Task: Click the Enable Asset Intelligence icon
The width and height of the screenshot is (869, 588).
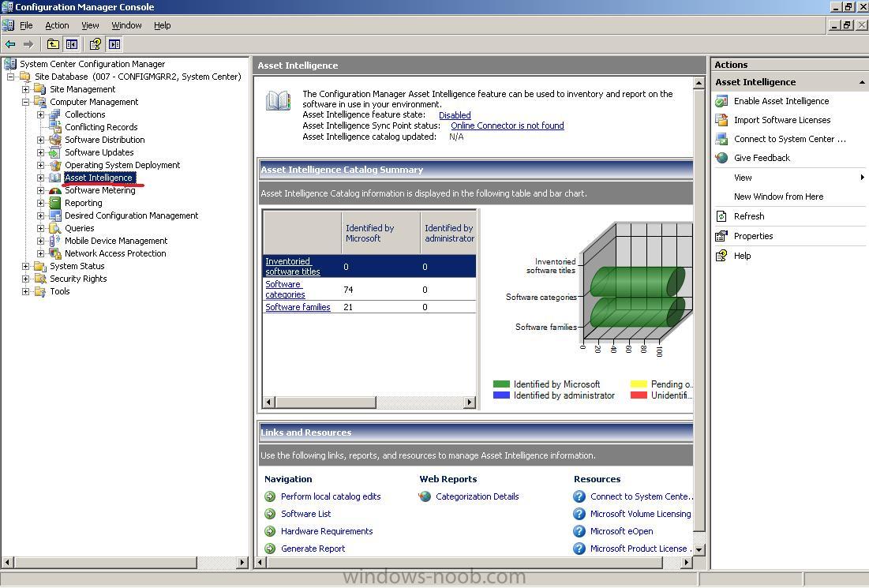Action: coord(721,101)
